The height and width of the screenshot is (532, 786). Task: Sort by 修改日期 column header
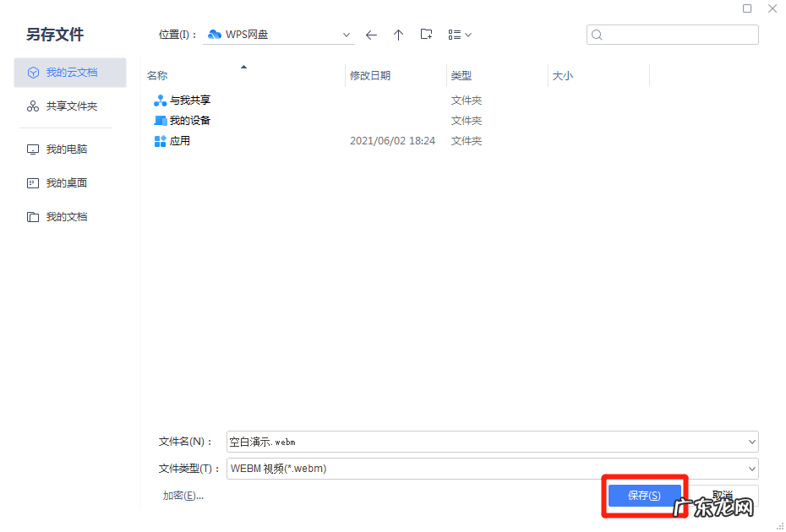pos(370,76)
